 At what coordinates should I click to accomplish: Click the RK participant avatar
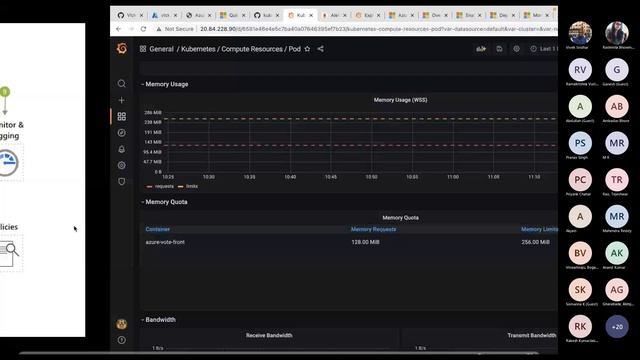click(580, 327)
